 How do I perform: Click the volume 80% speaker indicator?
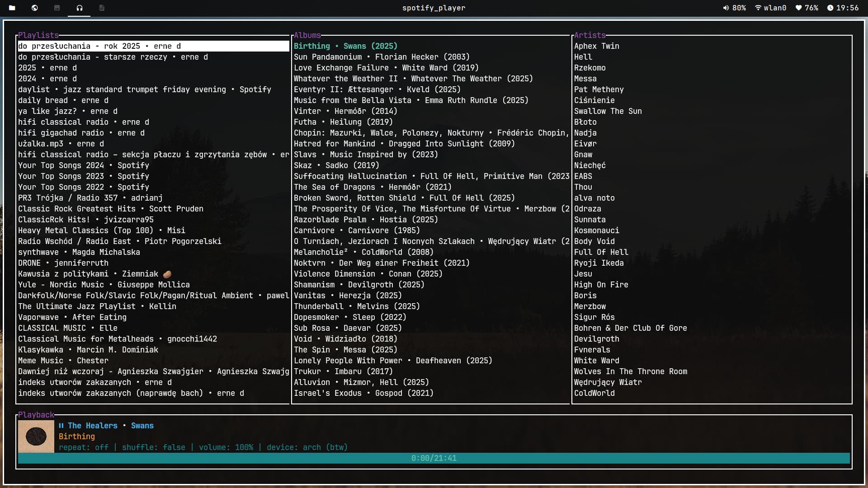click(734, 8)
